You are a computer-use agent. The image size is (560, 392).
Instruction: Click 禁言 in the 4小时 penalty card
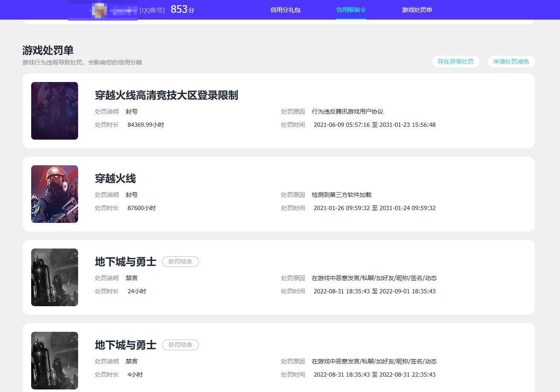(132, 362)
